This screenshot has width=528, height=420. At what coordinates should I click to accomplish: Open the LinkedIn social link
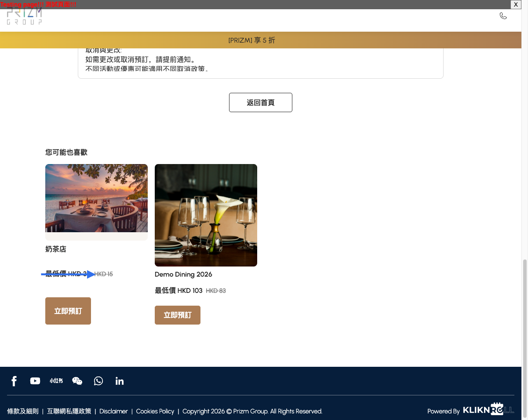pos(120,381)
